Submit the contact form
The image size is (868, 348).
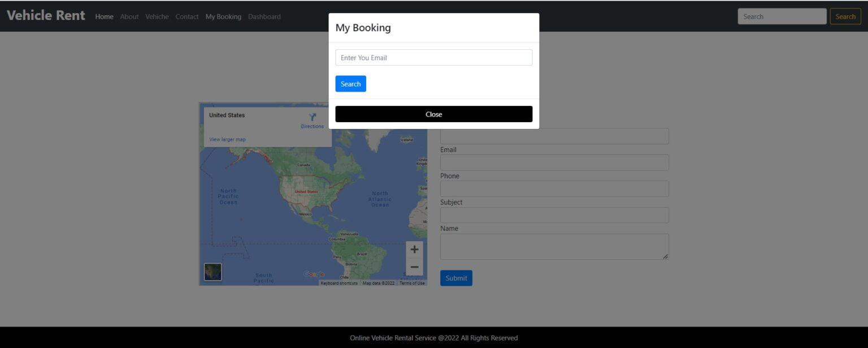point(456,278)
